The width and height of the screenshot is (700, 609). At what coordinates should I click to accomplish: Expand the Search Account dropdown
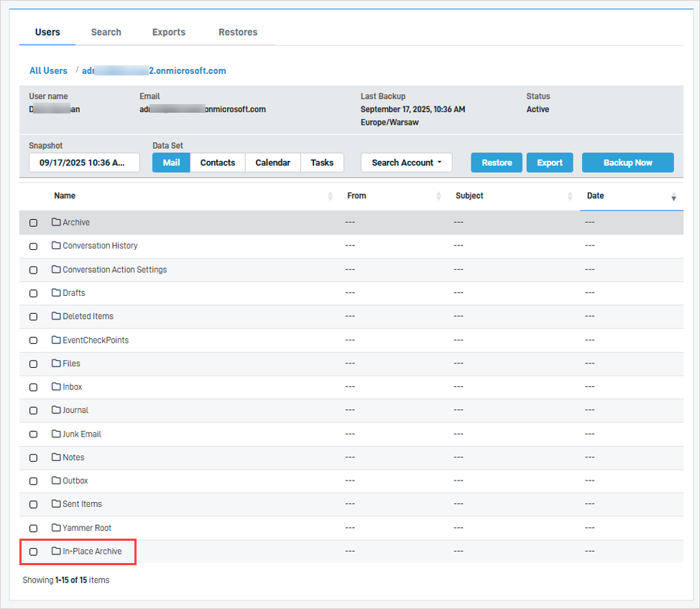tap(406, 163)
